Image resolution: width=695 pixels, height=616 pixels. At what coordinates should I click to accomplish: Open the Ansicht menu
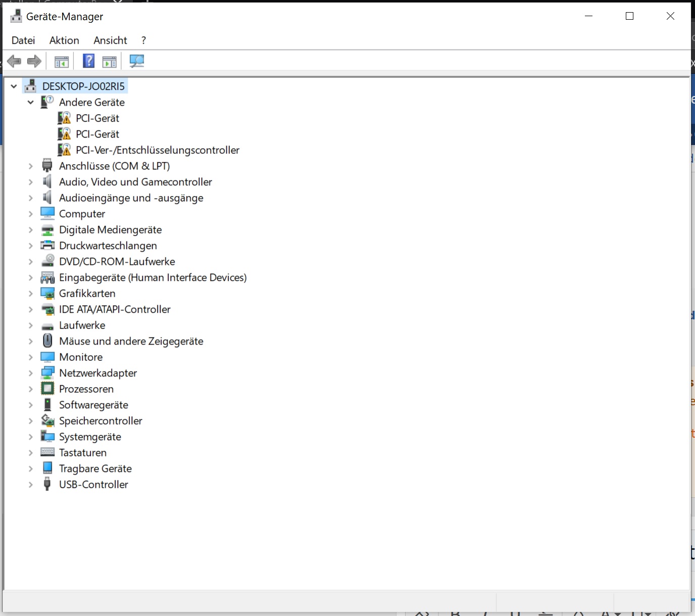point(110,40)
